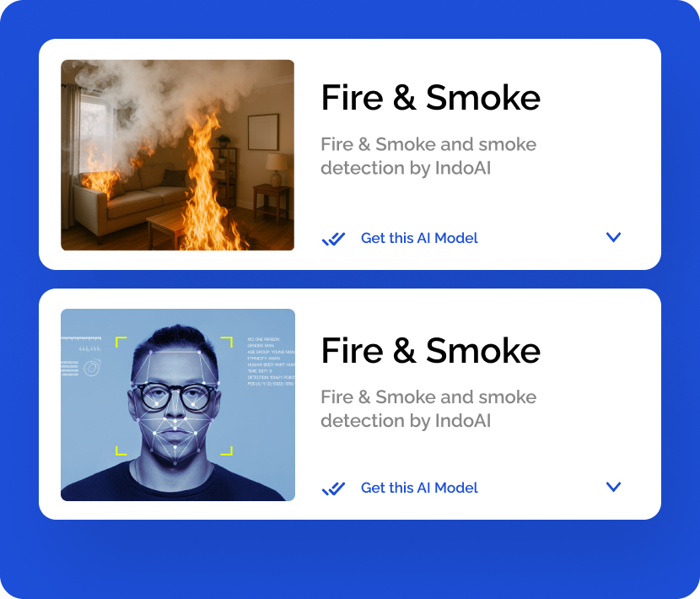Click the yellow top-left corner bracket on face scan
This screenshot has width=700, height=599.
click(121, 343)
